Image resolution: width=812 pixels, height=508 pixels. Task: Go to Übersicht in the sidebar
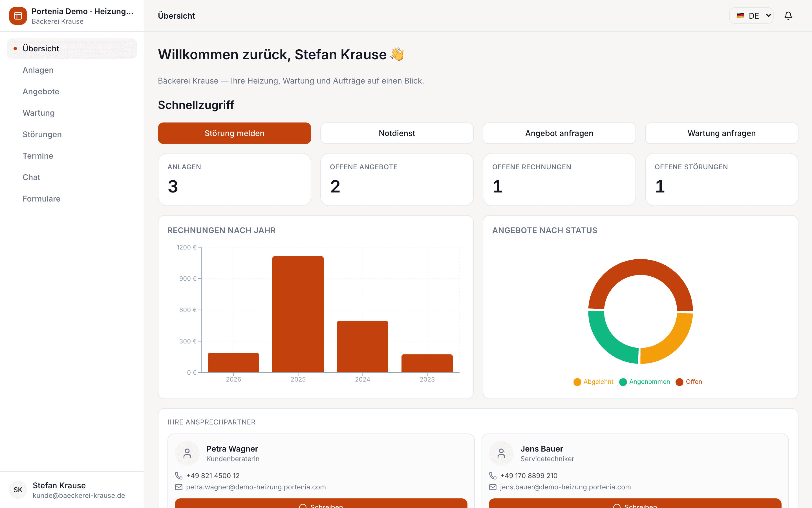(x=72, y=49)
